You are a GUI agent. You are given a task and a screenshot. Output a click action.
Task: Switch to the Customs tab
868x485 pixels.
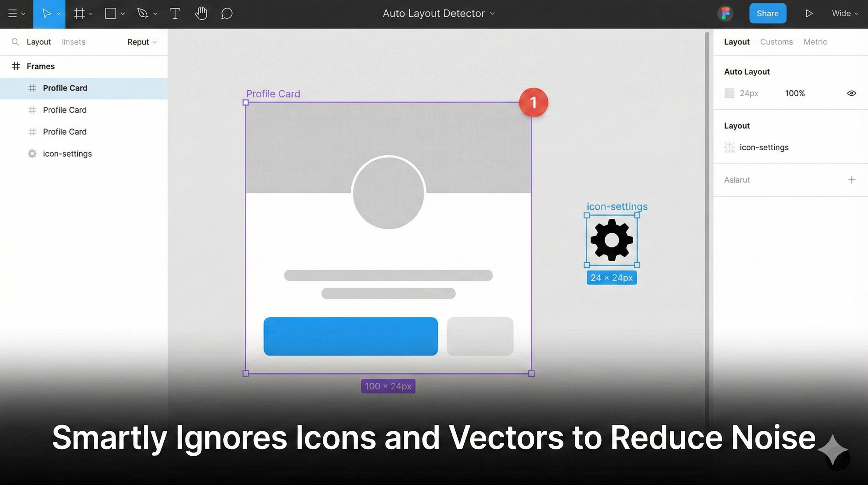tap(776, 41)
